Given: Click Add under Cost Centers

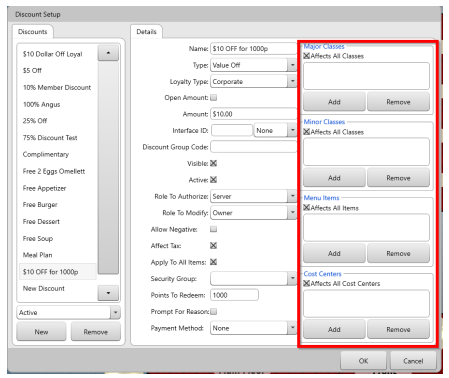Looking at the screenshot, I should [334, 330].
